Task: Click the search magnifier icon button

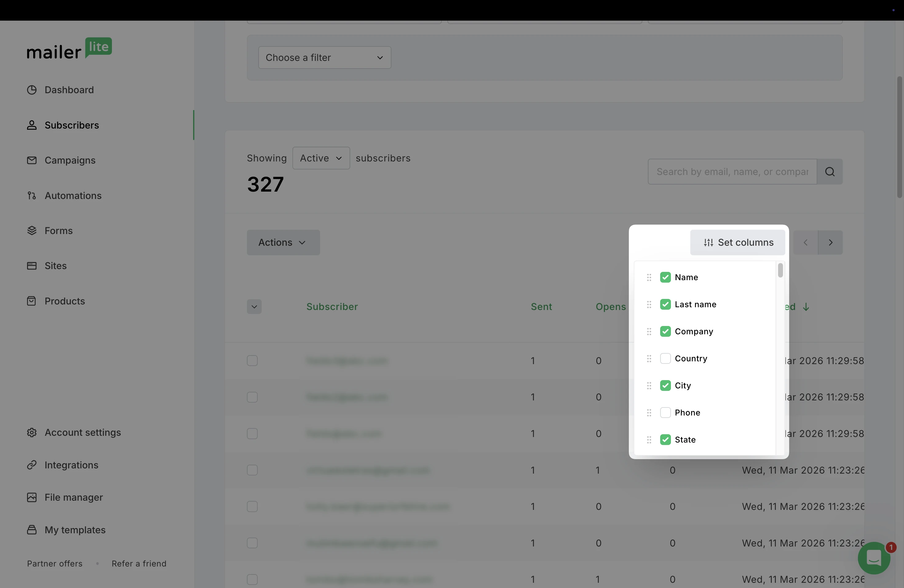Action: (x=830, y=172)
